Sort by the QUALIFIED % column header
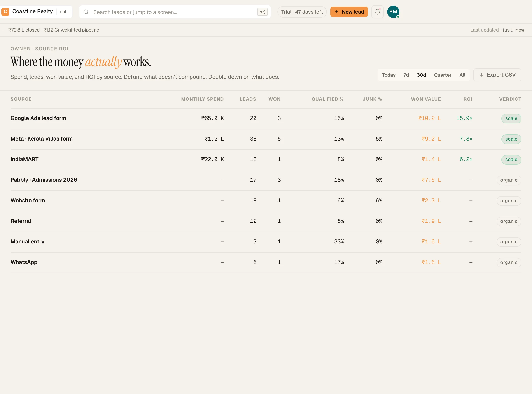Image resolution: width=532 pixels, height=394 pixels. (x=327, y=99)
